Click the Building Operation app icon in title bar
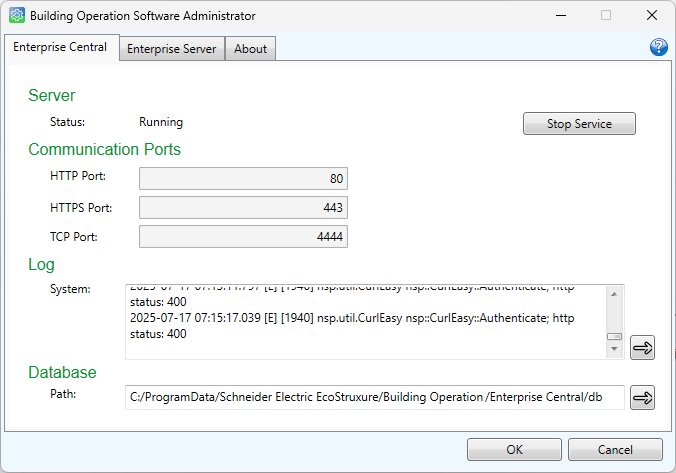The height and width of the screenshot is (473, 676). coord(17,15)
